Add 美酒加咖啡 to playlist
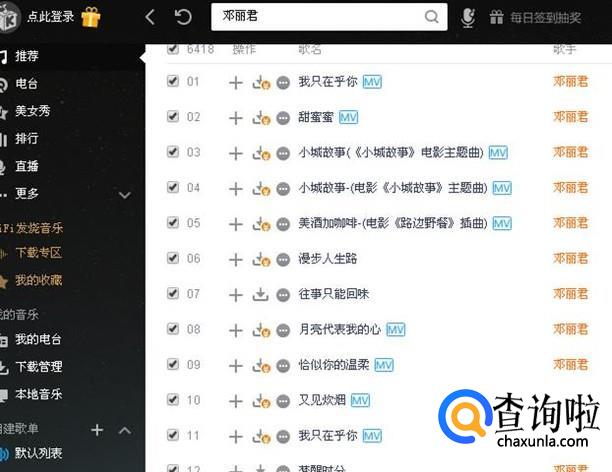The width and height of the screenshot is (612, 472). [x=235, y=224]
